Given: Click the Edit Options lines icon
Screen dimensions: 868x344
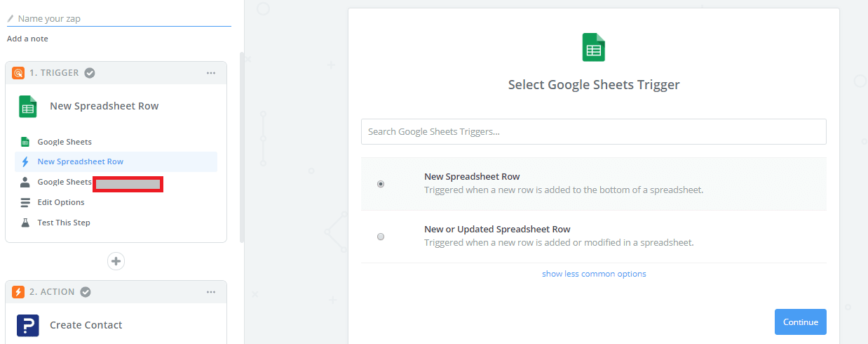Looking at the screenshot, I should [25, 202].
